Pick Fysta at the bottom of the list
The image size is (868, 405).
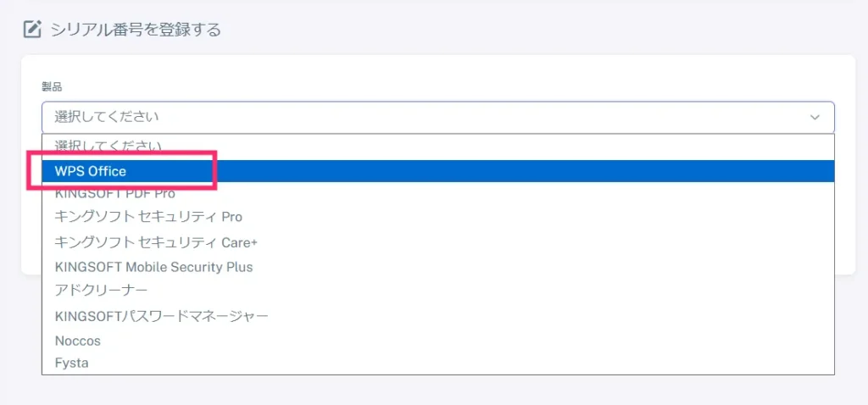(x=71, y=363)
